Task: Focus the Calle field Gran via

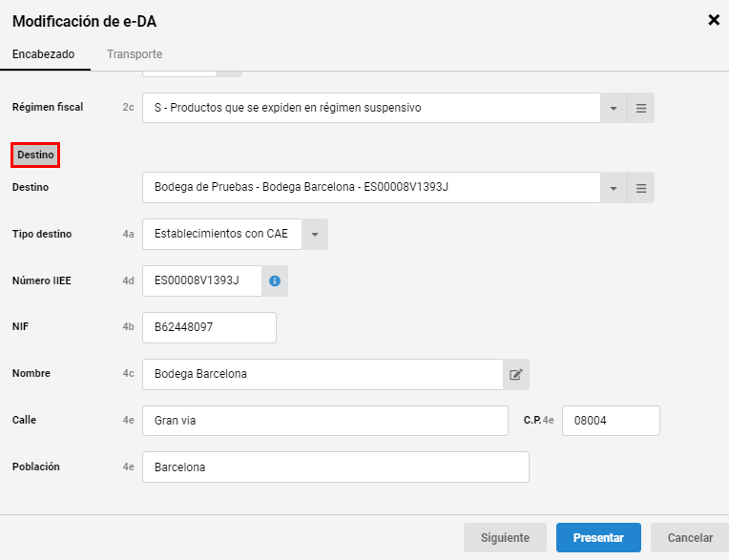Action: [x=325, y=421]
